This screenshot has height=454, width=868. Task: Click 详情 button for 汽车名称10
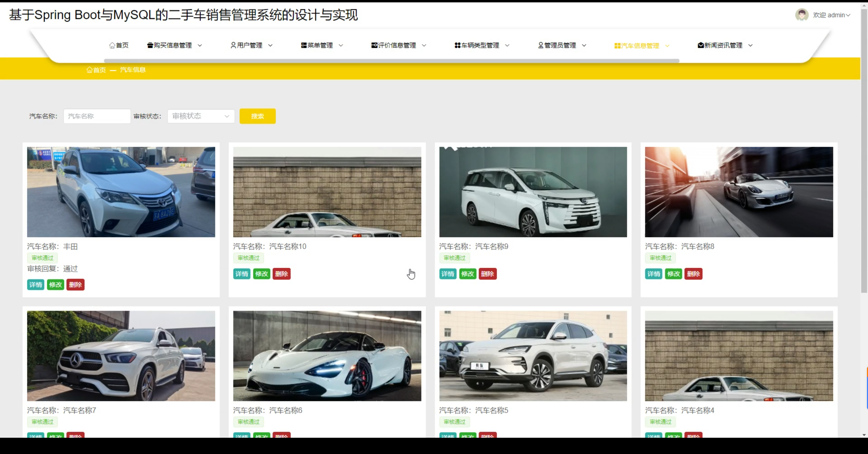[x=242, y=274]
